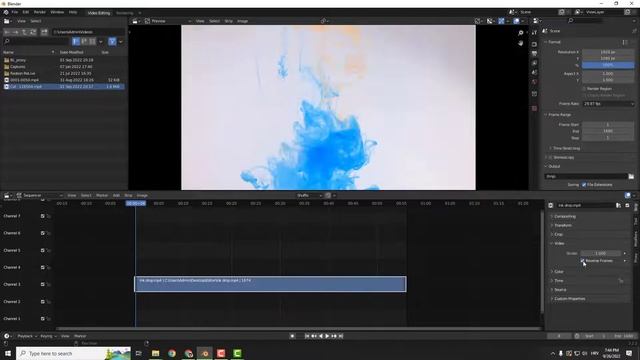Toggle the preview overlays button
640x360 pixels.
516,21
